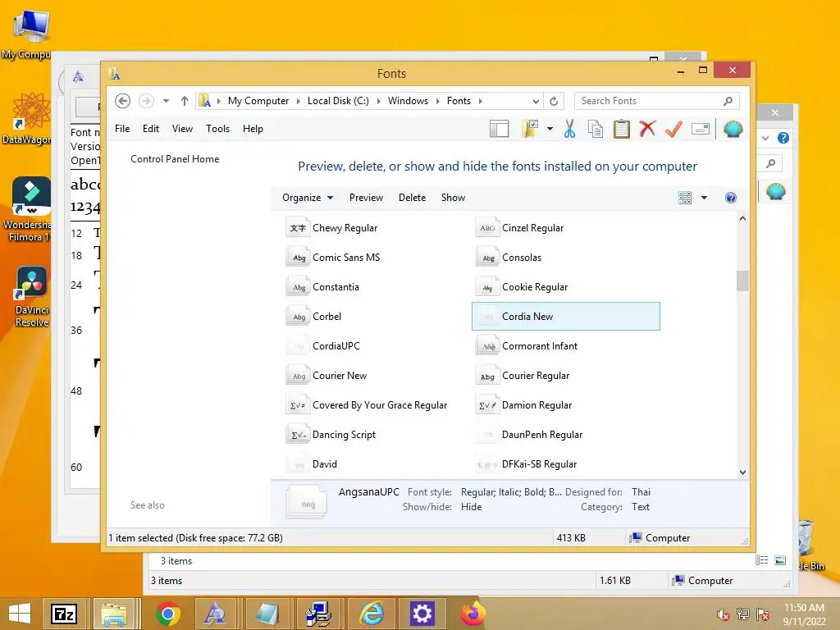Click Windows in the address breadcrumb
This screenshot has height=630, width=840.
408,101
